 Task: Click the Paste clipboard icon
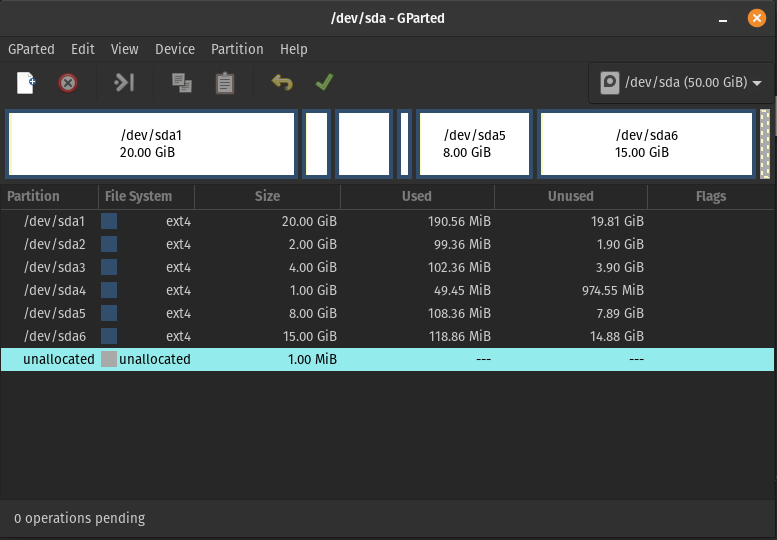click(225, 83)
